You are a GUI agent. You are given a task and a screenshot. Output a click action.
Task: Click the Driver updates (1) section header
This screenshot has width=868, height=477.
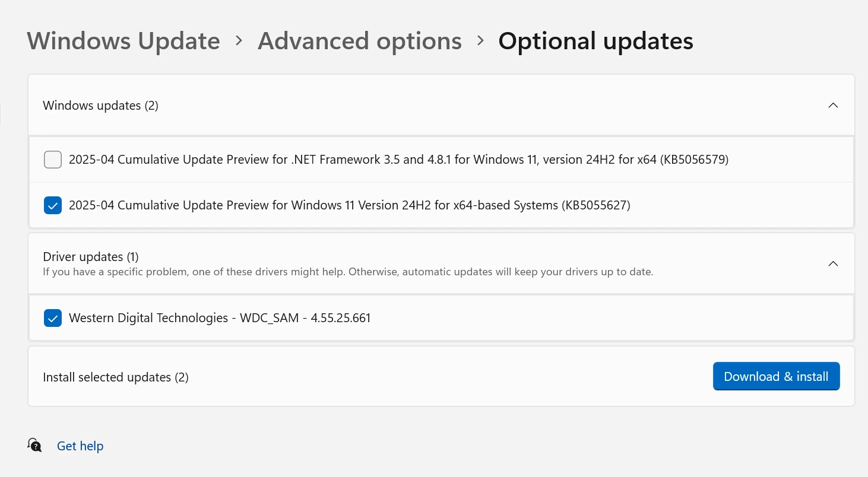tap(91, 257)
